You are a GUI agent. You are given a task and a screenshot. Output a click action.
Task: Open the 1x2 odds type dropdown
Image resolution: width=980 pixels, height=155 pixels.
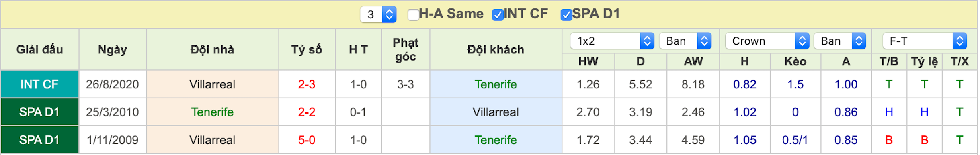click(x=612, y=41)
